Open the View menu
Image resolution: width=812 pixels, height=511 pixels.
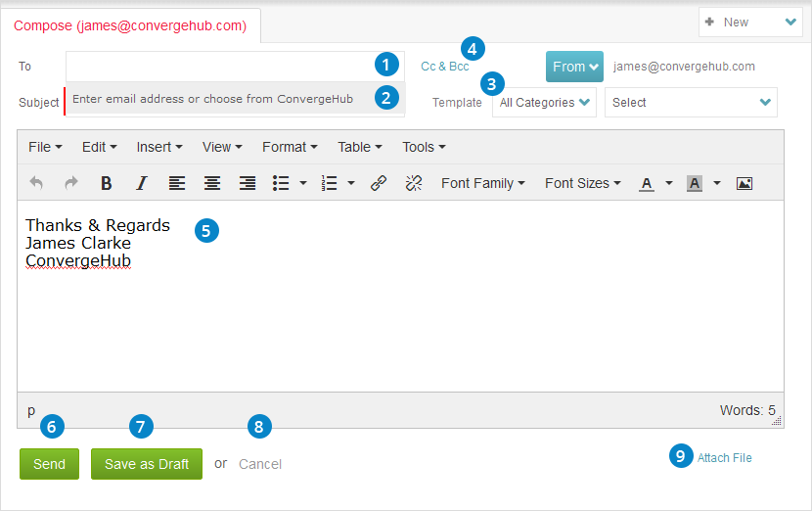(222, 147)
